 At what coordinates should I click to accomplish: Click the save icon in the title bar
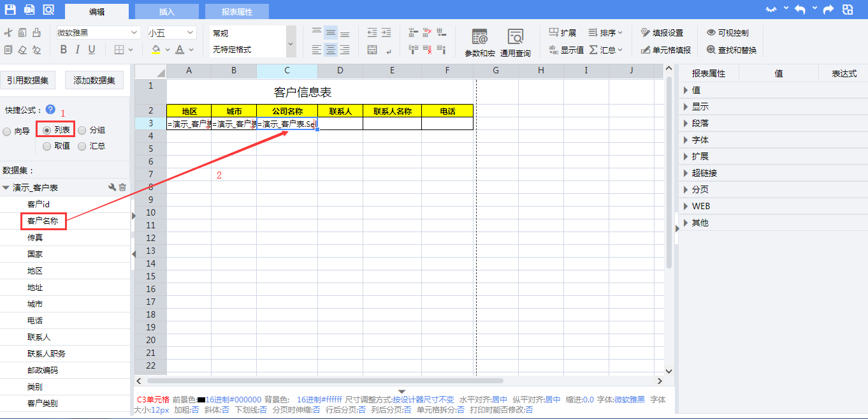coord(10,10)
